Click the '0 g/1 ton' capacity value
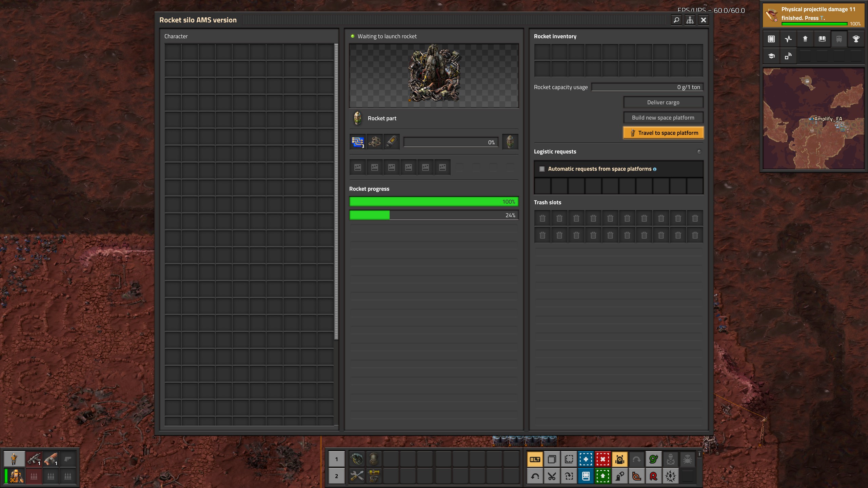 pos(688,87)
